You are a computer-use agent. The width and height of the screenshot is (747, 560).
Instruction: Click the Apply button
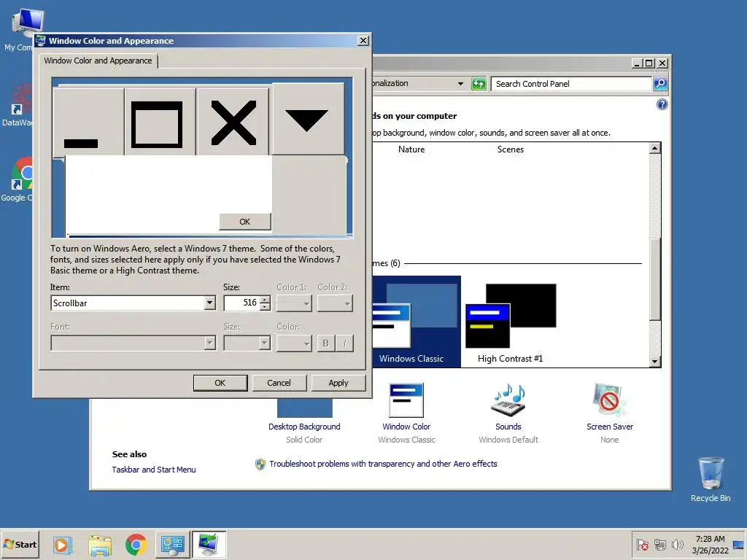338,383
